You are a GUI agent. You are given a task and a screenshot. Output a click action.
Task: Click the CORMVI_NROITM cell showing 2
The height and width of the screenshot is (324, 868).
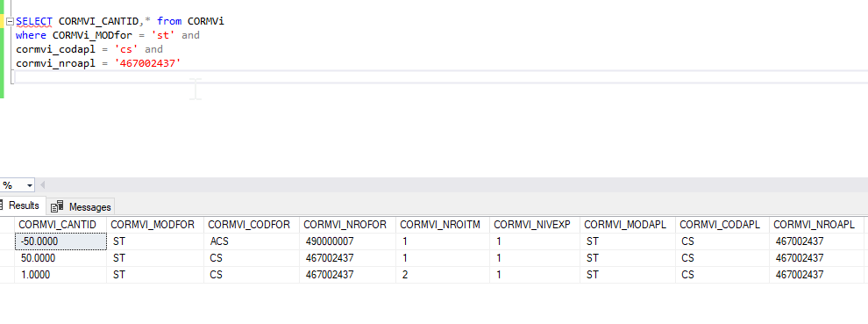click(x=442, y=275)
